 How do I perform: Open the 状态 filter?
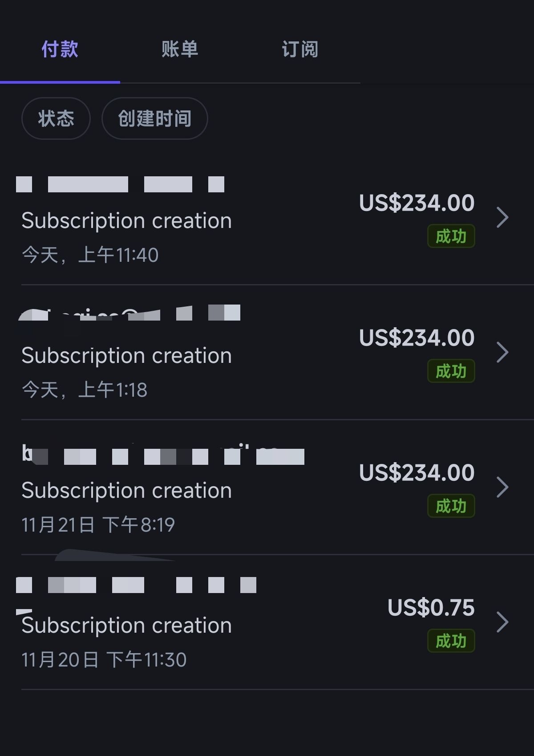pyautogui.click(x=56, y=118)
